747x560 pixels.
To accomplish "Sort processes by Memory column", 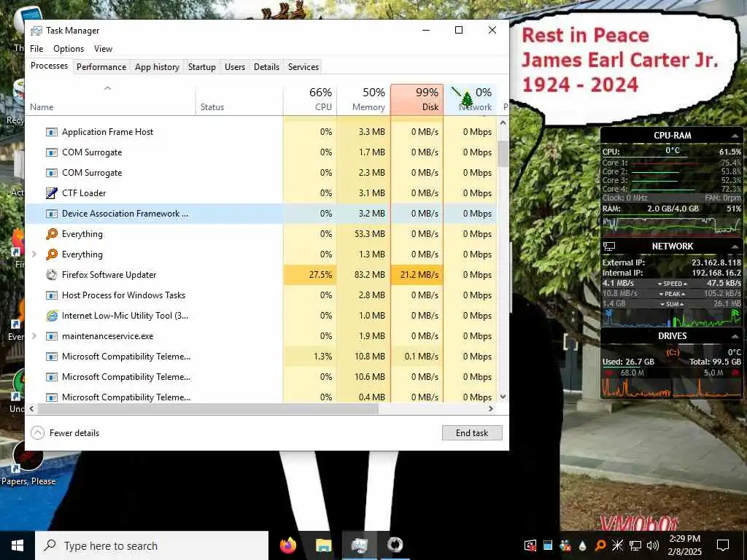I will tap(363, 99).
